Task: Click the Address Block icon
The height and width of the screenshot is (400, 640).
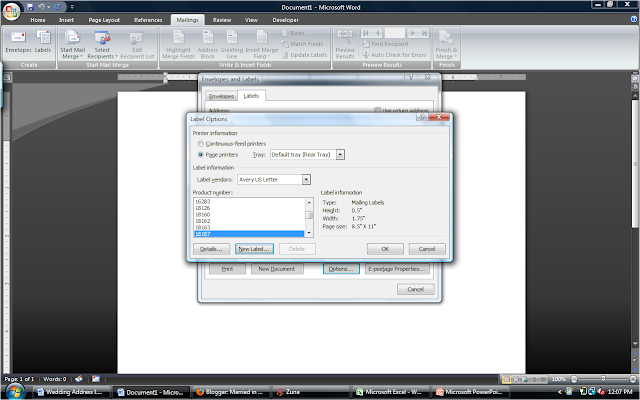Action: [x=208, y=44]
